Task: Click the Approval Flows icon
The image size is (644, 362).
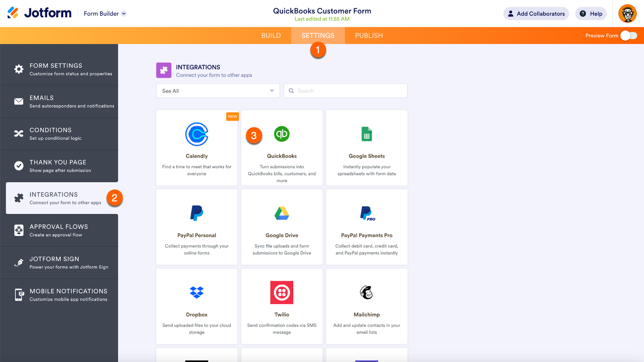Action: click(x=19, y=230)
